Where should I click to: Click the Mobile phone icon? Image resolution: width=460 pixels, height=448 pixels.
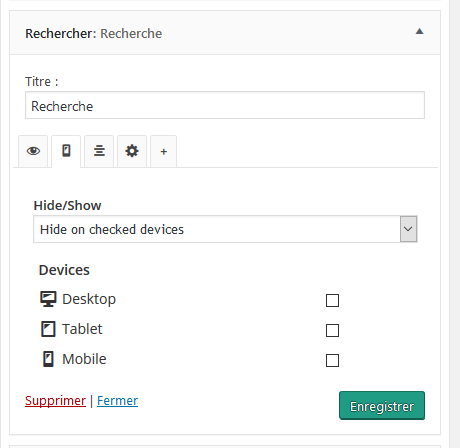48,359
